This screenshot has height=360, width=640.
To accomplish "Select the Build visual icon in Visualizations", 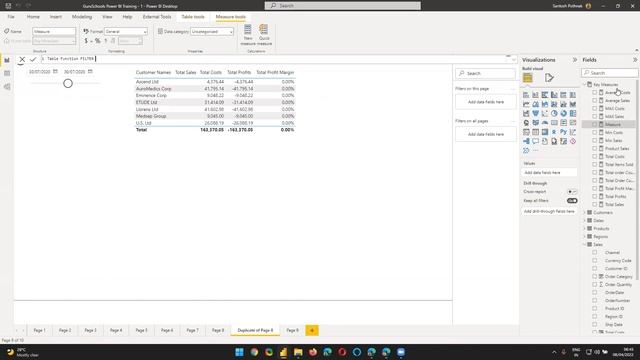I will [x=528, y=78].
